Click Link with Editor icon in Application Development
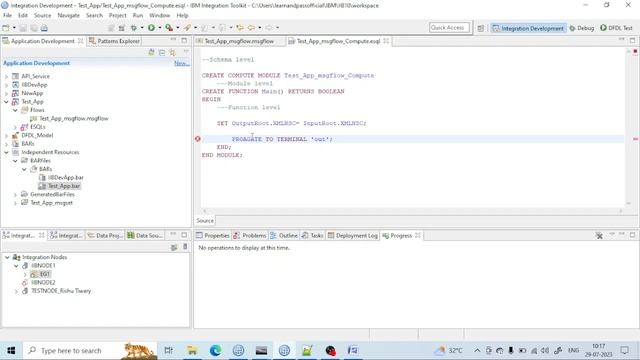 [173, 52]
